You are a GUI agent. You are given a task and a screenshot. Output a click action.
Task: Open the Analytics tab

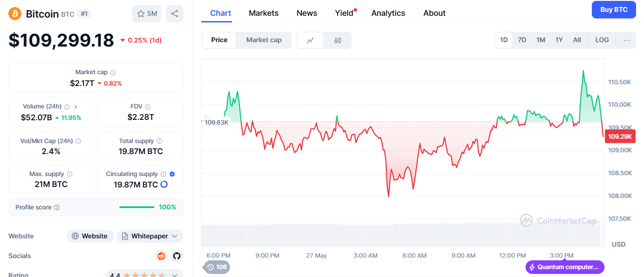(388, 13)
